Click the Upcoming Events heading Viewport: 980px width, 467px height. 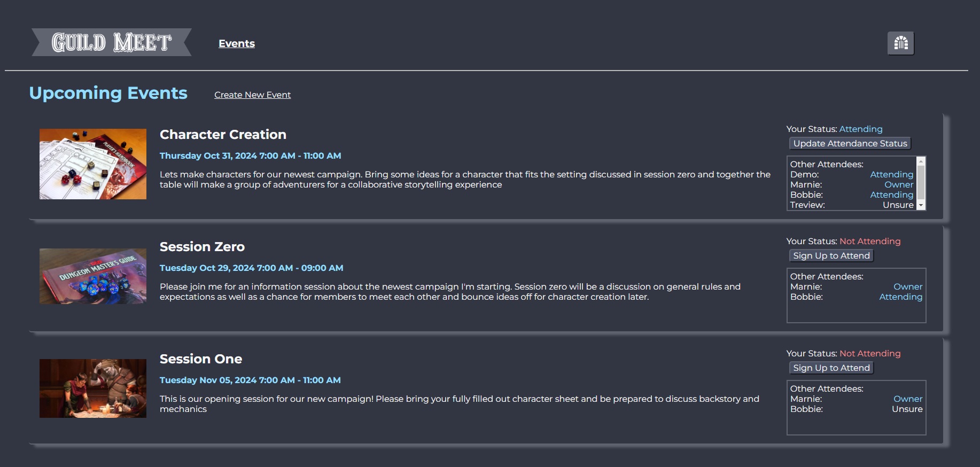108,93
